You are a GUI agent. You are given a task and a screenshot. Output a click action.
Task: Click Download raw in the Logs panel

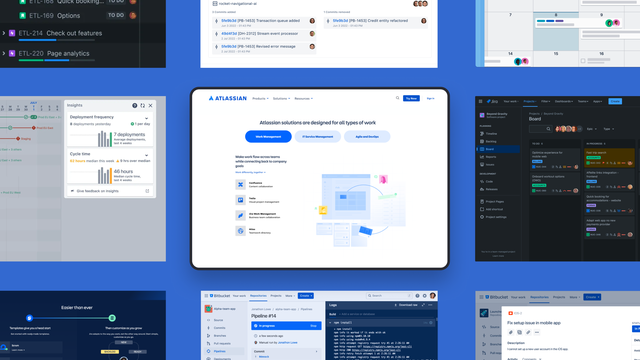[x=406, y=305]
